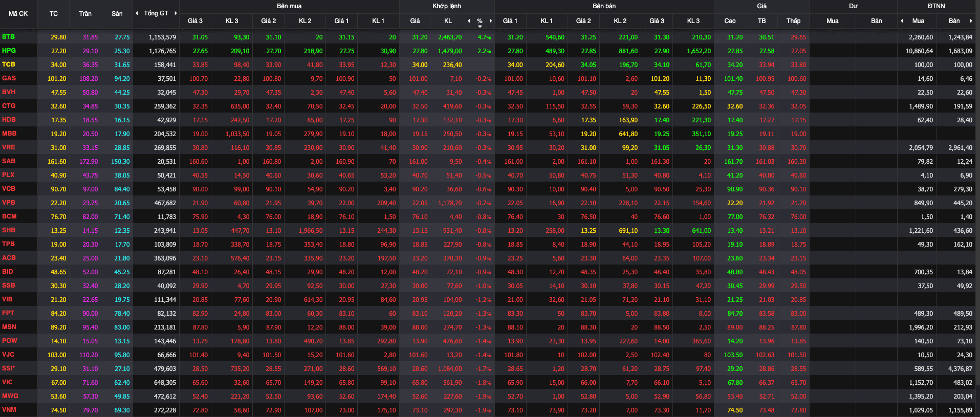This screenshot has height=417, width=980.
Task: Sort by TC reference price header
Action: [x=54, y=14]
